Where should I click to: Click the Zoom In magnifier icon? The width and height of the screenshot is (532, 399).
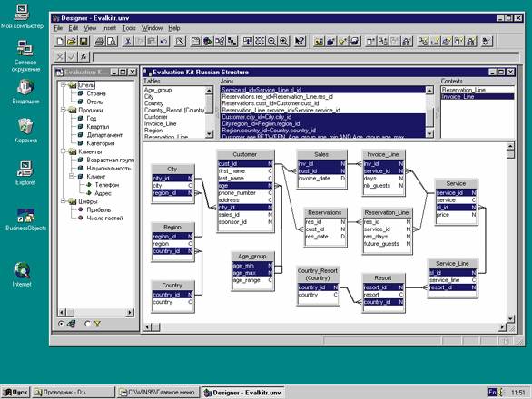[283, 42]
